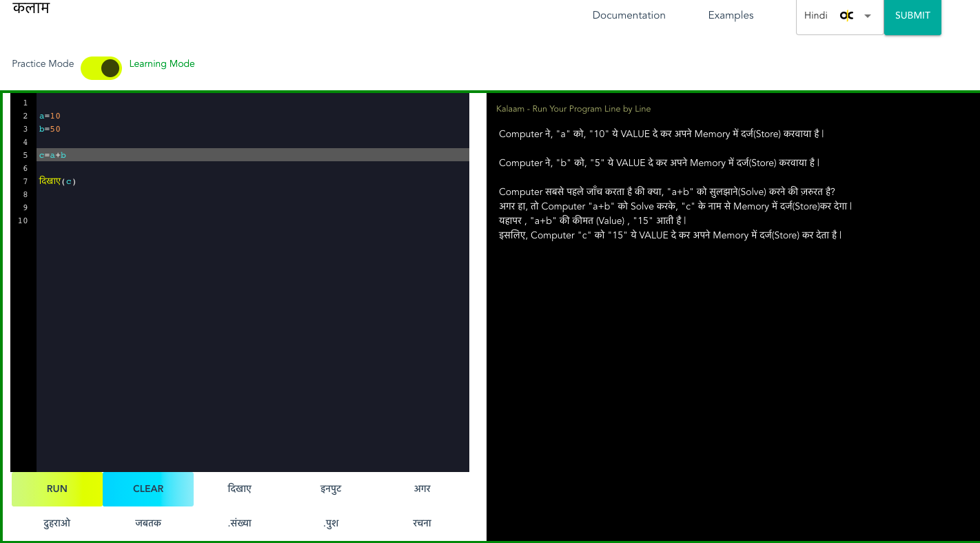Insert the दिखाए keyword into the editor

pyautogui.click(x=239, y=489)
